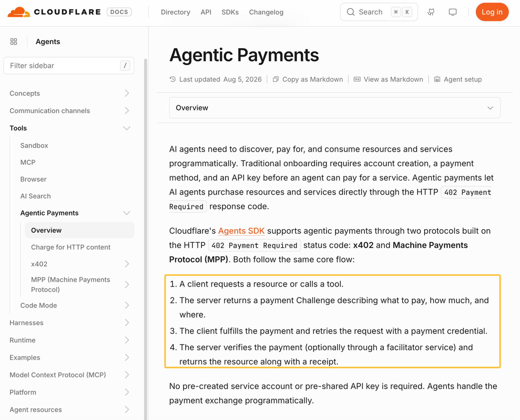Expand Communication channels section
The image size is (520, 420).
[70, 111]
